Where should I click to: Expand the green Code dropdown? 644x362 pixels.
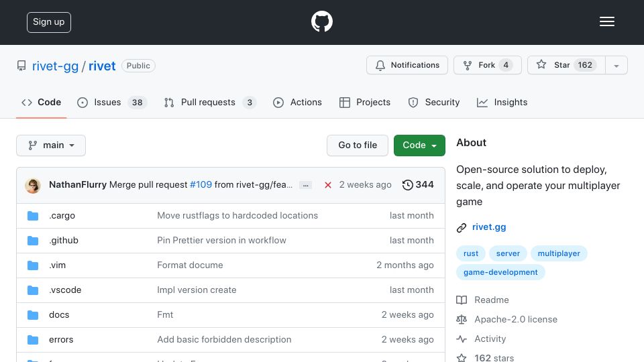coord(419,145)
